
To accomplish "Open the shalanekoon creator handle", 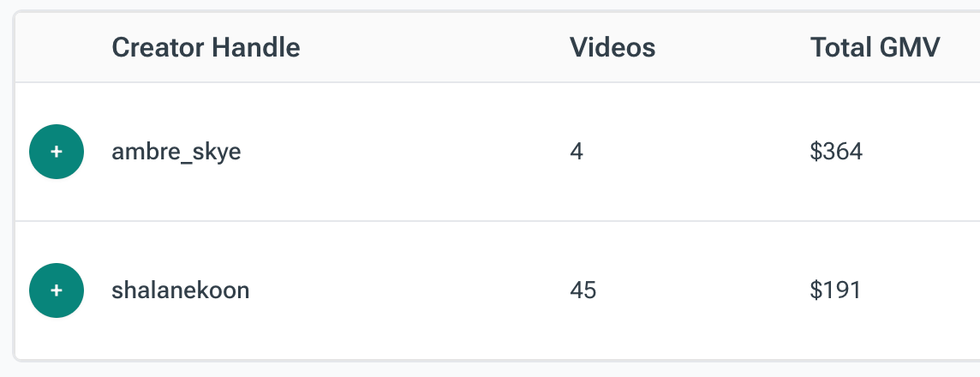I will [181, 290].
